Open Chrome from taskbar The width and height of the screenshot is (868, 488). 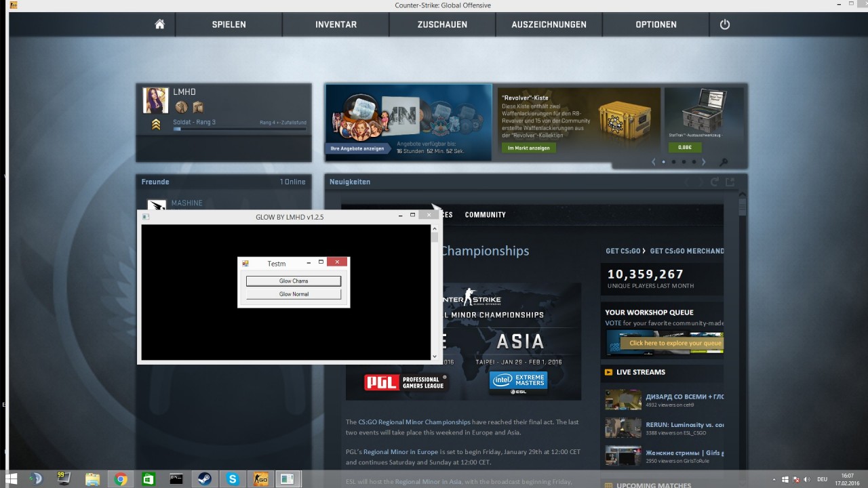click(x=121, y=479)
